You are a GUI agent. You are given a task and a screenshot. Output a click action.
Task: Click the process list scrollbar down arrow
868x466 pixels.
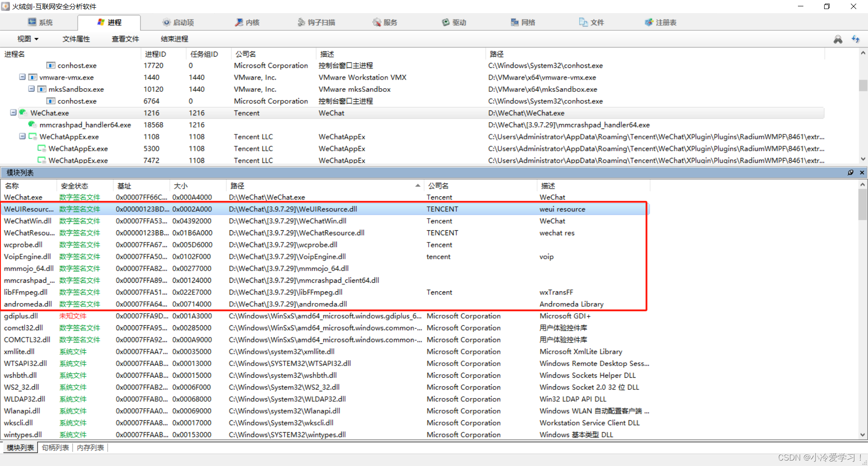click(x=863, y=159)
